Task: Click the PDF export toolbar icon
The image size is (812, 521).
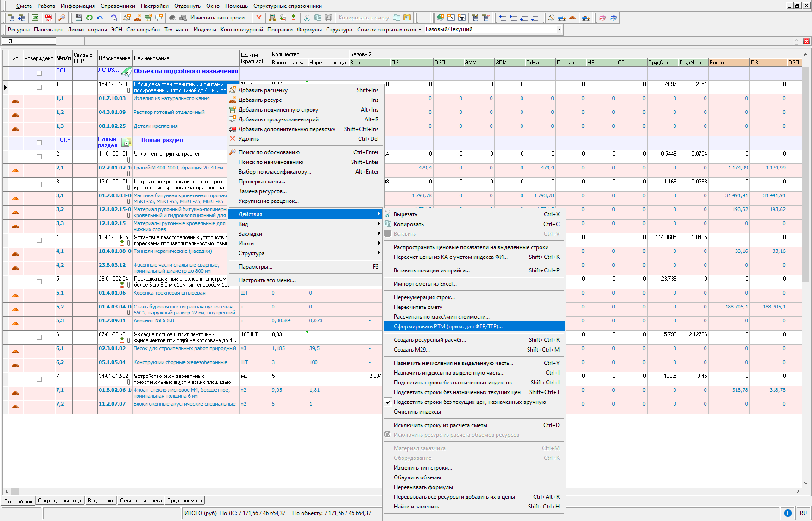Action: (48, 18)
